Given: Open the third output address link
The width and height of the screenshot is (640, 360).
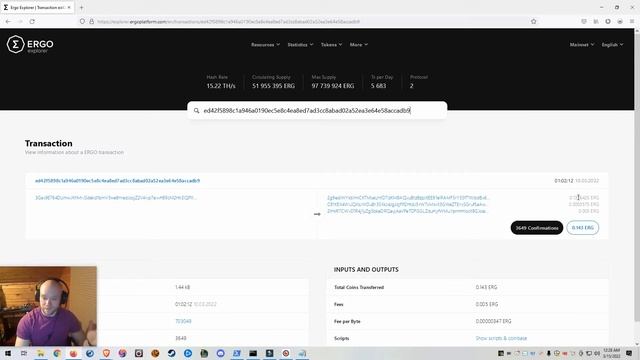Looking at the screenshot, I should [x=407, y=211].
